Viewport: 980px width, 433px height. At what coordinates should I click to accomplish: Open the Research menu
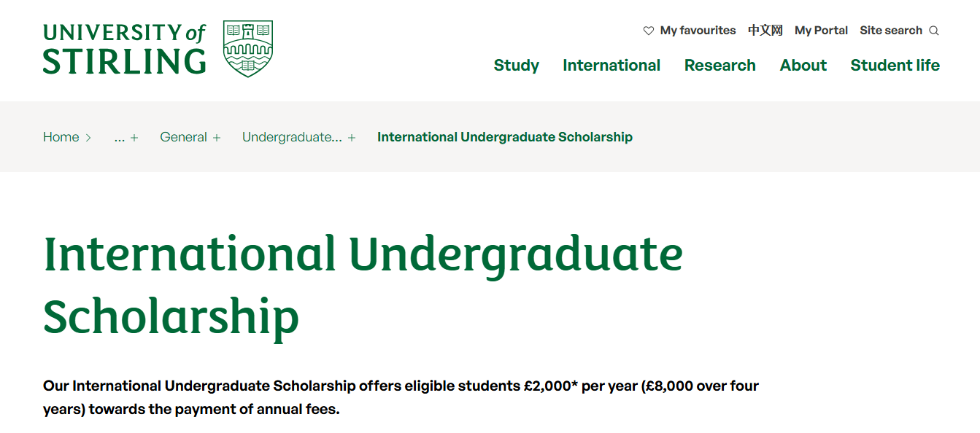pos(719,65)
